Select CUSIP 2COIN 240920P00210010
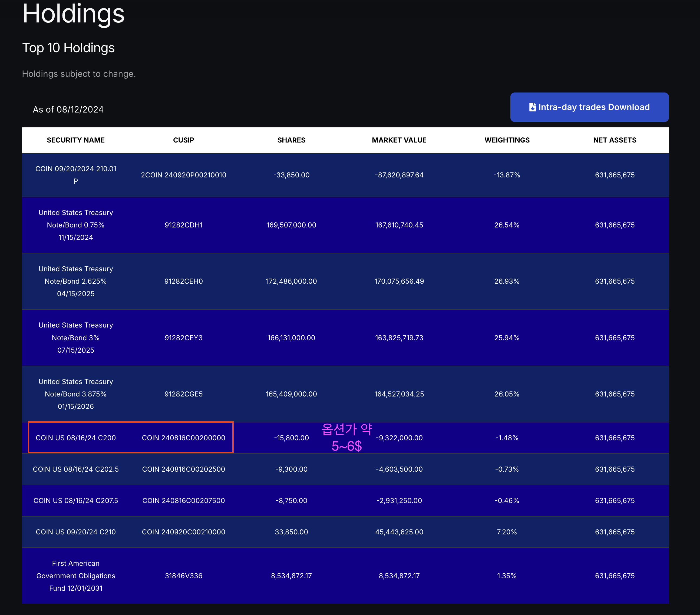Viewport: 700px width, 615px height. [x=184, y=175]
